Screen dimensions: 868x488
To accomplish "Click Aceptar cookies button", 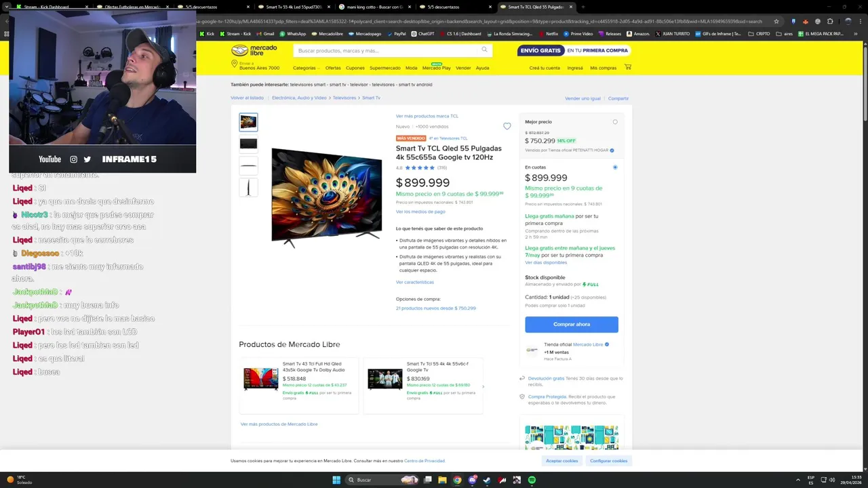I will pyautogui.click(x=562, y=460).
